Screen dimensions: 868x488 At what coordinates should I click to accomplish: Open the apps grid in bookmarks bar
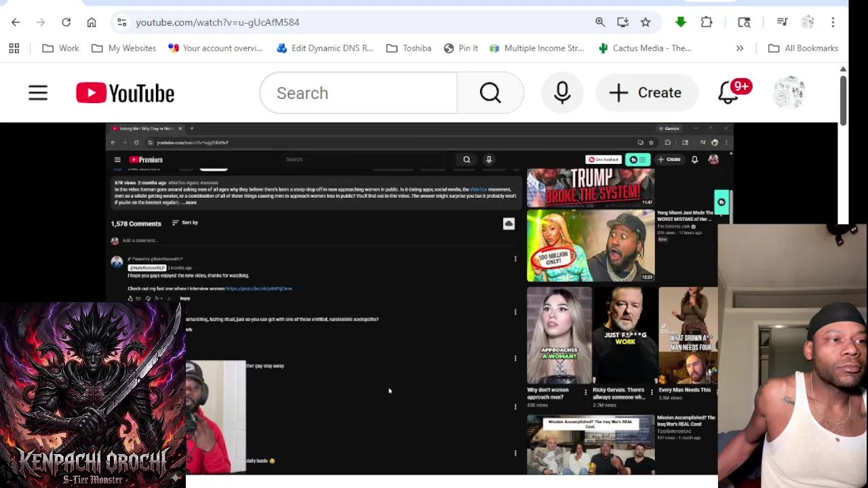(14, 48)
